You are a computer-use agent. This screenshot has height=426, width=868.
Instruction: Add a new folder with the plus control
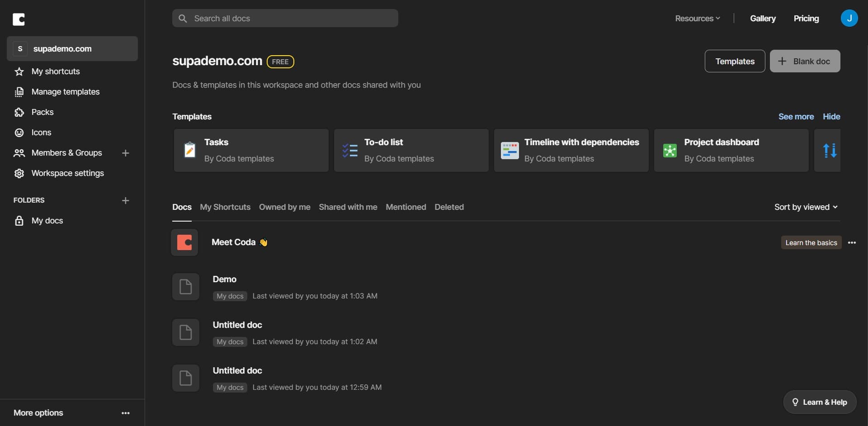[125, 200]
